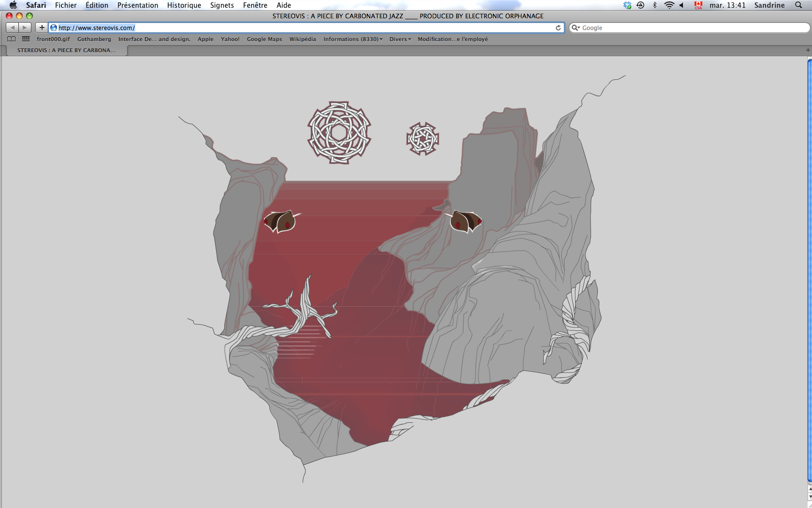Open the Fichier menu
812x508 pixels.
point(66,5)
